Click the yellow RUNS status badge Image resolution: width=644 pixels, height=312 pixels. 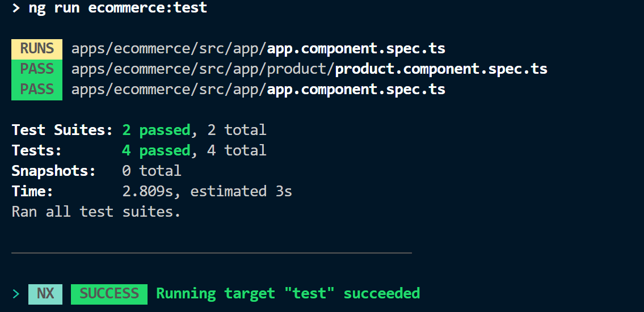coord(37,49)
